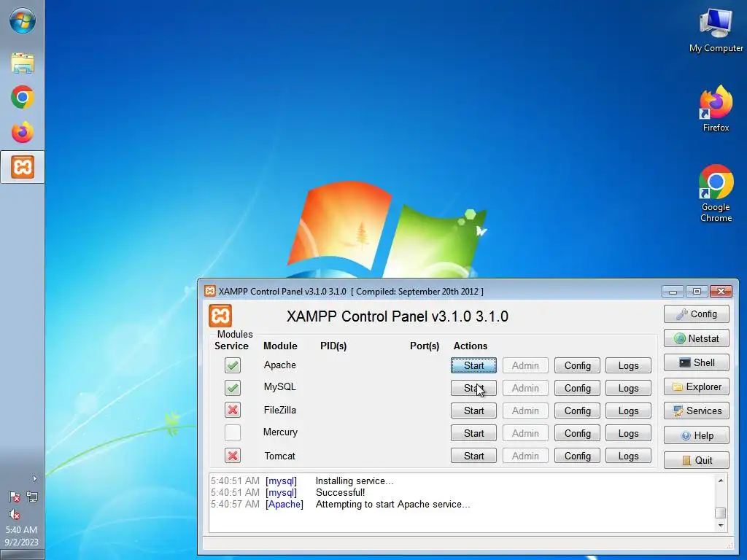View FileZilla Logs
The height and width of the screenshot is (560, 747).
click(628, 411)
